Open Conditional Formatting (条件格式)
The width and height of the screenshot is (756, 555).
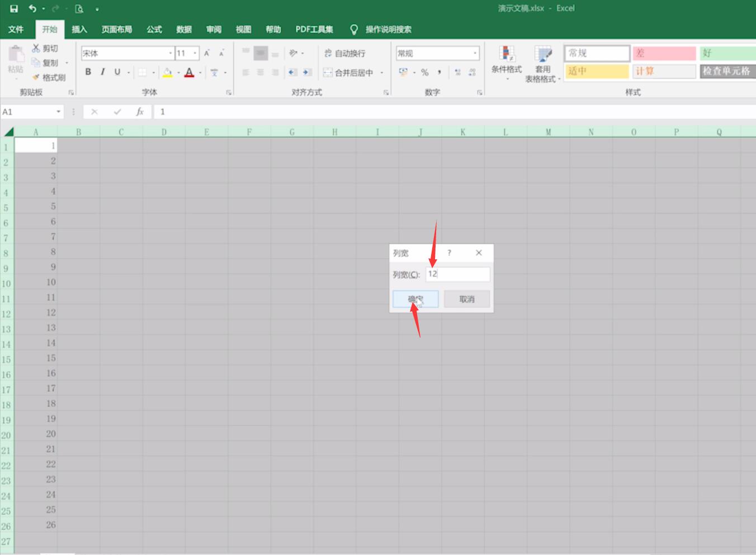(x=507, y=64)
